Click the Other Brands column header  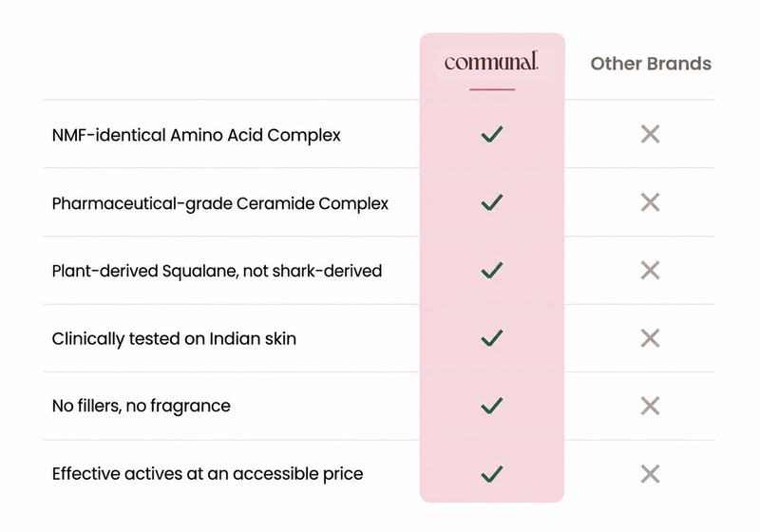point(651,64)
